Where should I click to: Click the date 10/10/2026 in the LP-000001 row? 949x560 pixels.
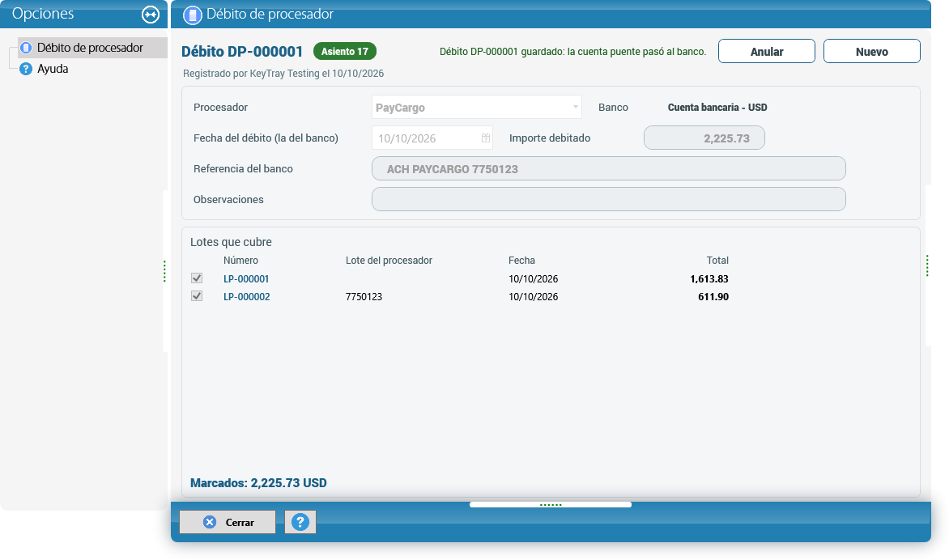point(534,279)
